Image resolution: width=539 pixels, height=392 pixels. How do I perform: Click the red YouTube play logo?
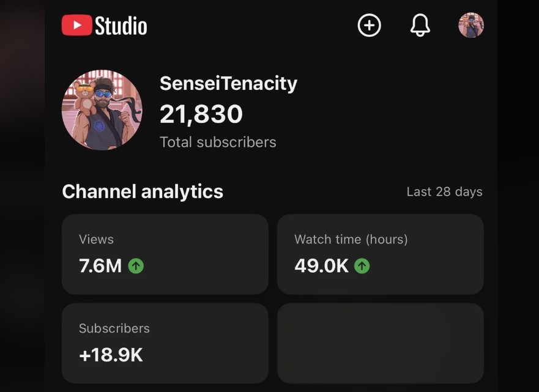[76, 25]
